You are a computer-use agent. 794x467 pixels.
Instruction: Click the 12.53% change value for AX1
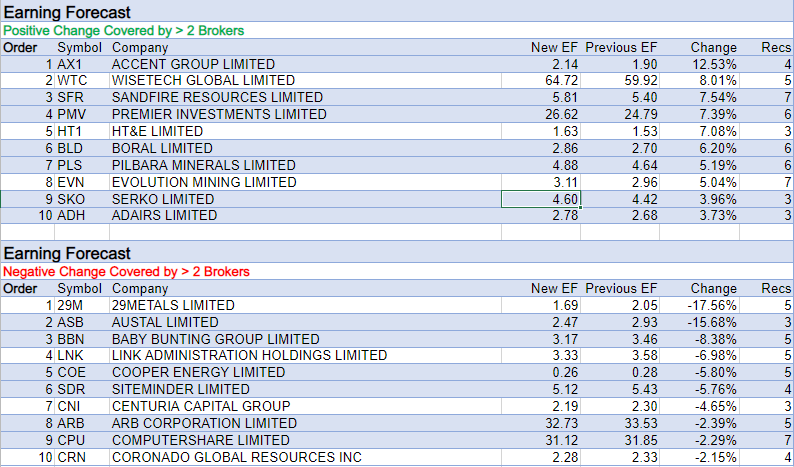[714, 64]
